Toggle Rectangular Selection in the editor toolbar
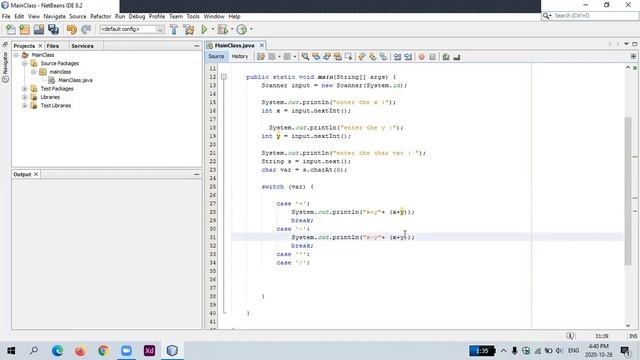Screen dimensions: 640x360 point(348,57)
